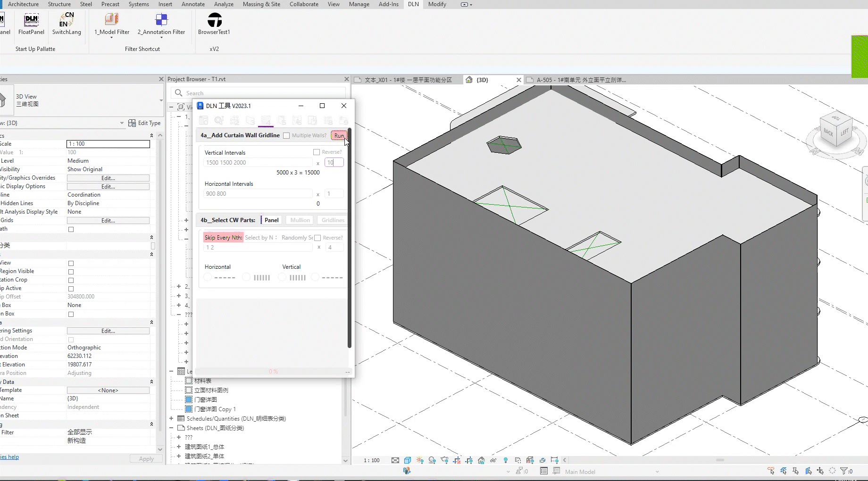Image resolution: width=868 pixels, height=481 pixels.
Task: Toggle checkbox in the Active properties row
Action: pyautogui.click(x=71, y=289)
